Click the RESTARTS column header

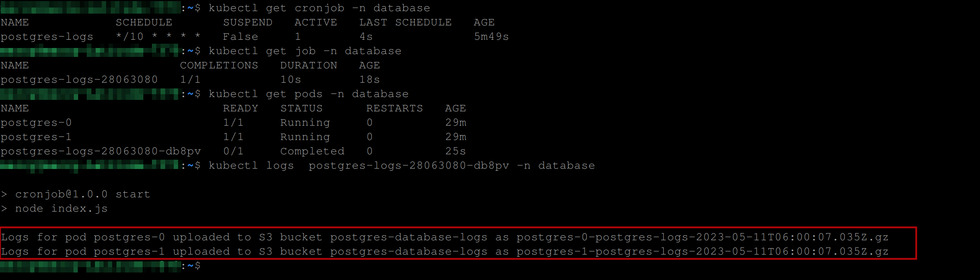(x=395, y=108)
